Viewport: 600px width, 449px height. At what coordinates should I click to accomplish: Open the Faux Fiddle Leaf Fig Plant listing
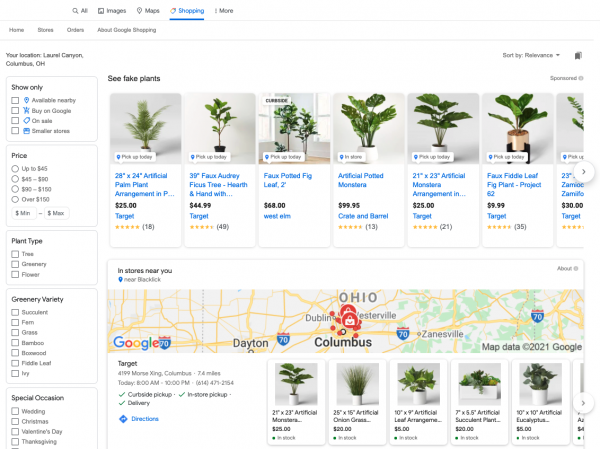514,184
